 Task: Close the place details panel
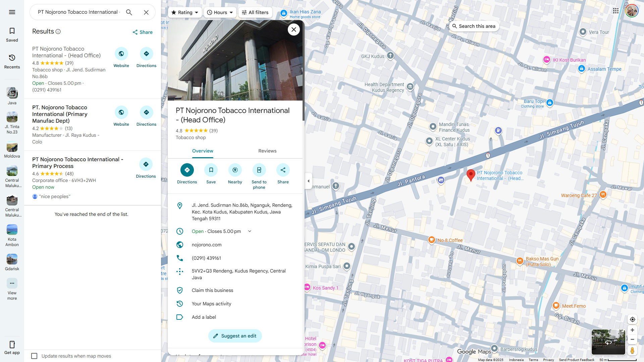(x=294, y=29)
